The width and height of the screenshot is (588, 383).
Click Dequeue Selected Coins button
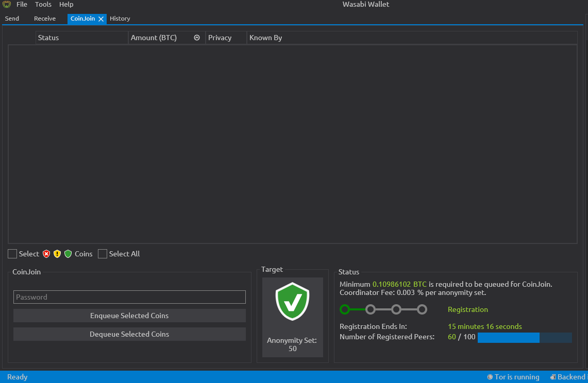pyautogui.click(x=129, y=334)
